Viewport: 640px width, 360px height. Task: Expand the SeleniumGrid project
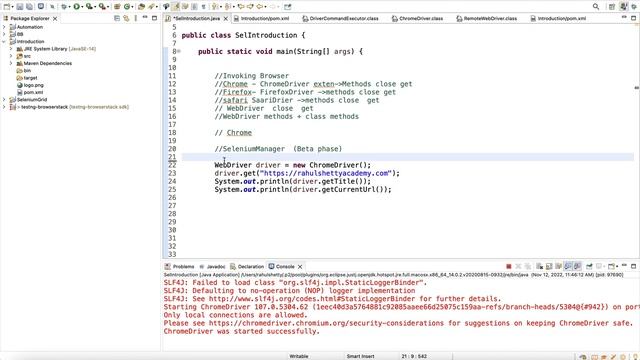click(4, 100)
